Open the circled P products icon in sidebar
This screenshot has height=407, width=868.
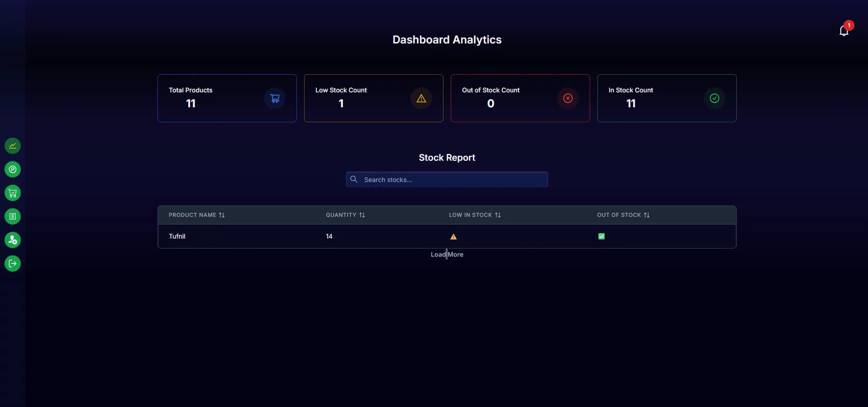tap(13, 169)
